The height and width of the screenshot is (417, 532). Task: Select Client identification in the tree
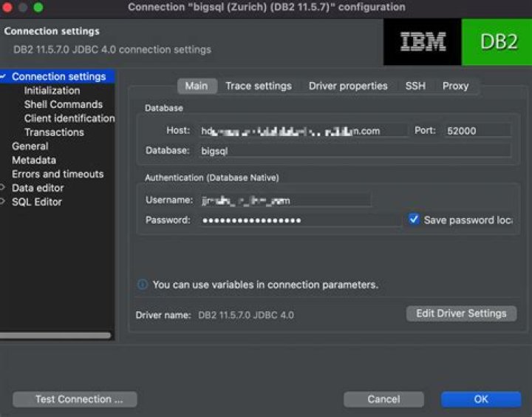coord(69,118)
